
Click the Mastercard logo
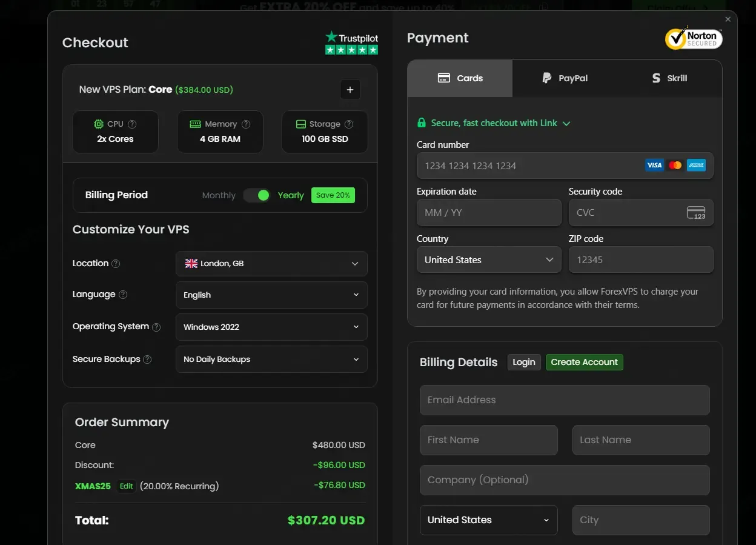click(675, 165)
